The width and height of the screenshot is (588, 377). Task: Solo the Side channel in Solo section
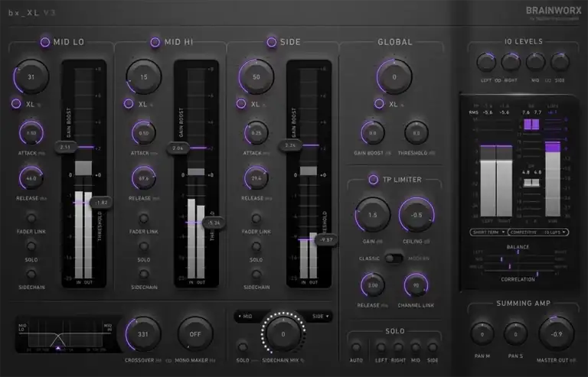click(433, 347)
